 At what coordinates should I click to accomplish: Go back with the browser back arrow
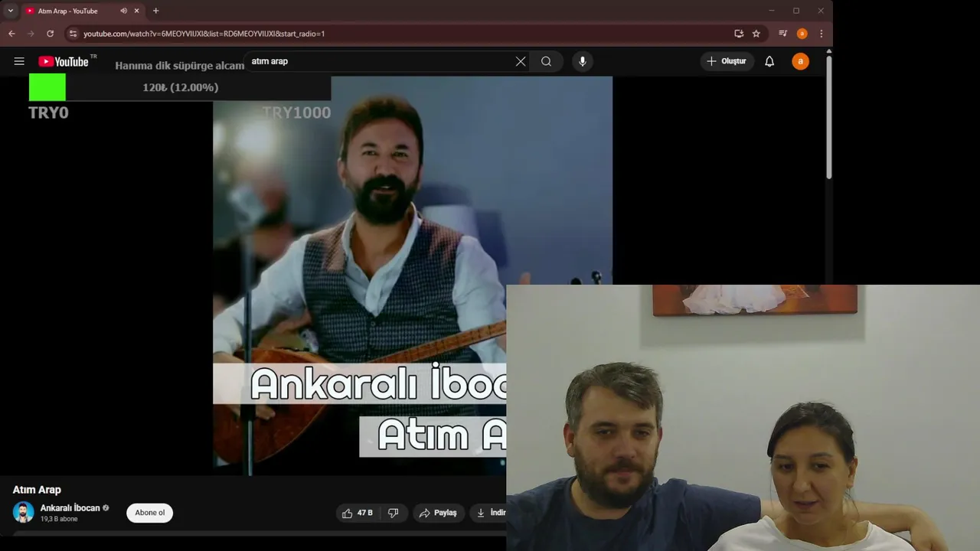tap(11, 34)
